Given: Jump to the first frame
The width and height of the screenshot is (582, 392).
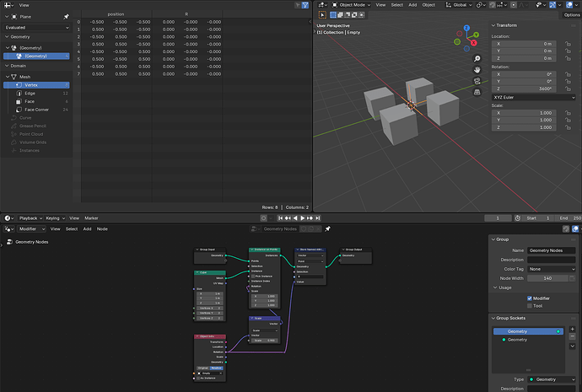Looking at the screenshot, I should pyautogui.click(x=281, y=218).
